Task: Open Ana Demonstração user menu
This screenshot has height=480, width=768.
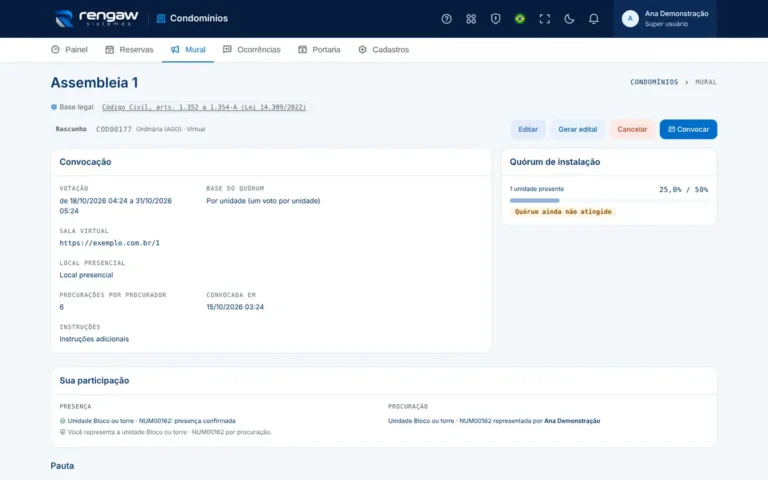Action: (x=665, y=19)
